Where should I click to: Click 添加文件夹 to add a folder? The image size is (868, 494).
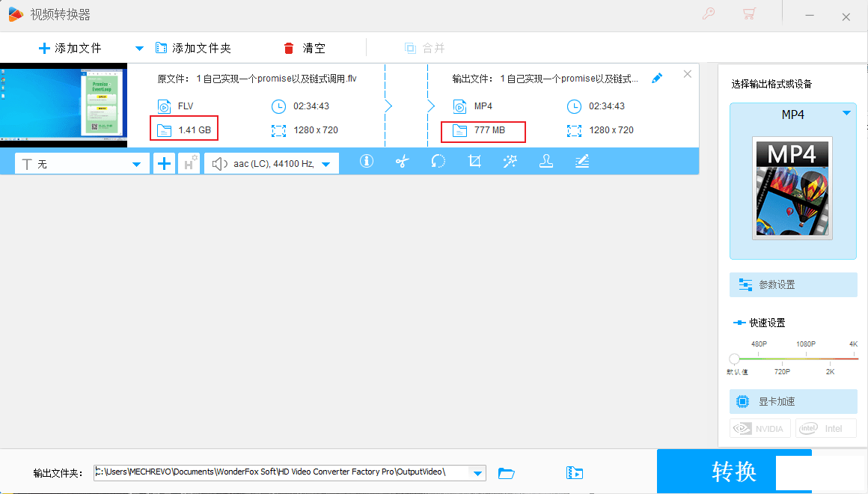(193, 48)
